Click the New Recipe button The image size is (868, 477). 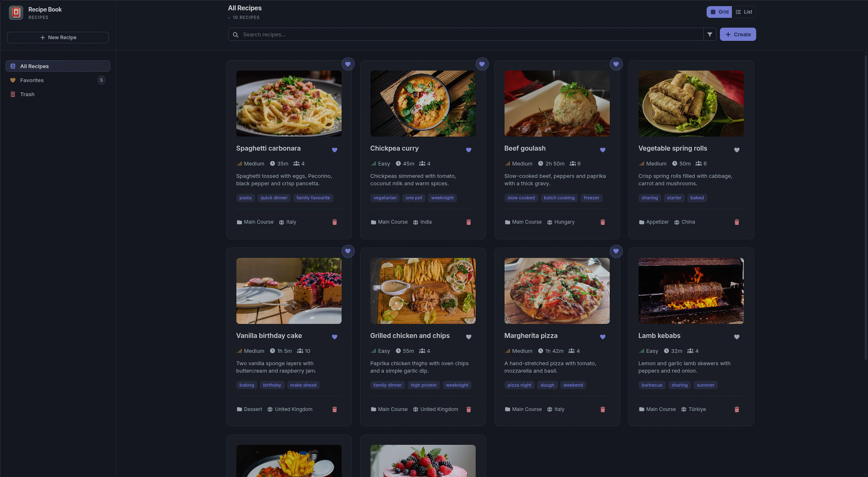tap(58, 37)
